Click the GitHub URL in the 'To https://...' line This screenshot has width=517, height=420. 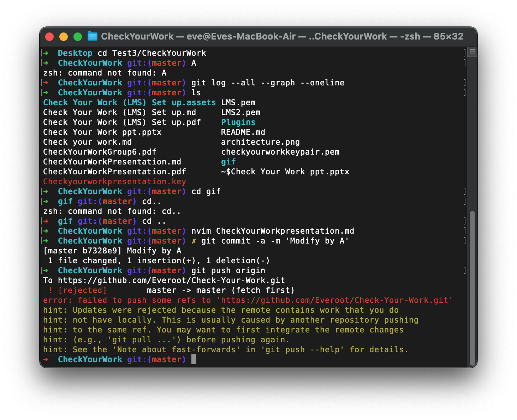(171, 280)
